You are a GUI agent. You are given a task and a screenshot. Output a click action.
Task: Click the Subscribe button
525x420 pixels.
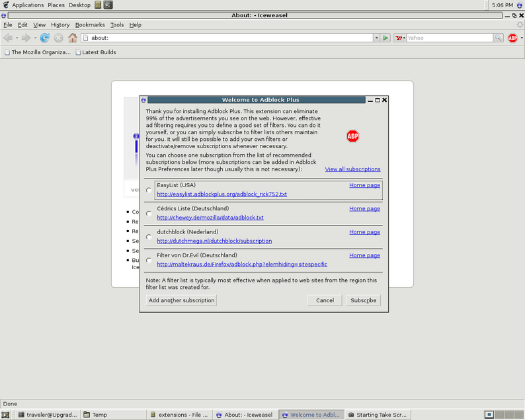point(363,300)
